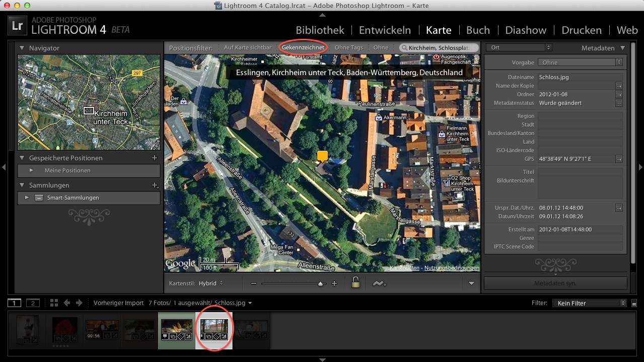Hide the filmstrip with bottom arrow
Image resolution: width=644 pixels, height=362 pixels.
pyautogui.click(x=322, y=359)
